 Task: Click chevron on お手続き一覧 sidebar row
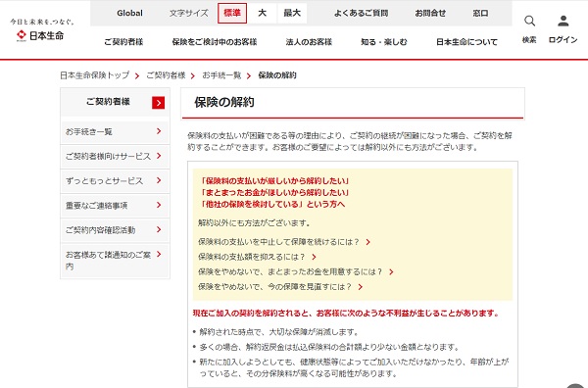coord(159,131)
